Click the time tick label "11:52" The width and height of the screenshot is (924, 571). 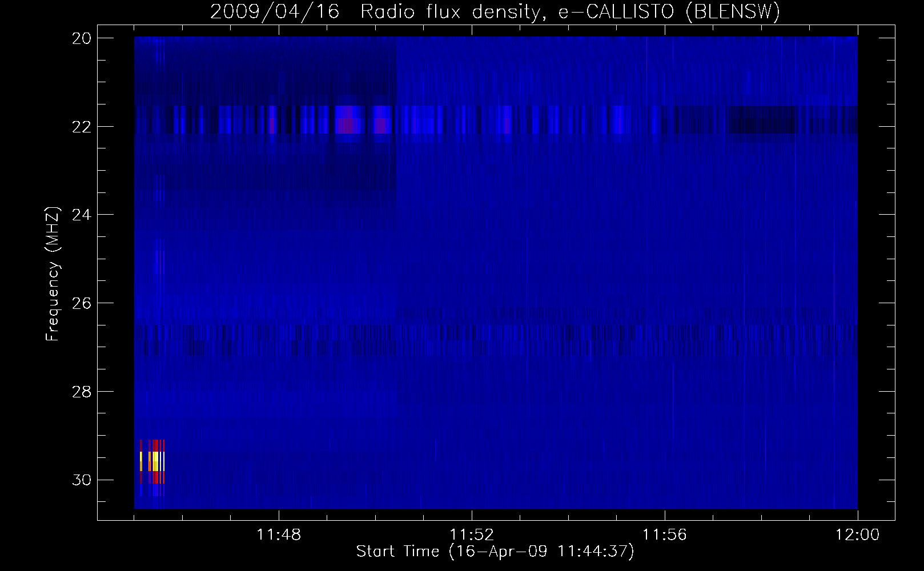coord(472,535)
